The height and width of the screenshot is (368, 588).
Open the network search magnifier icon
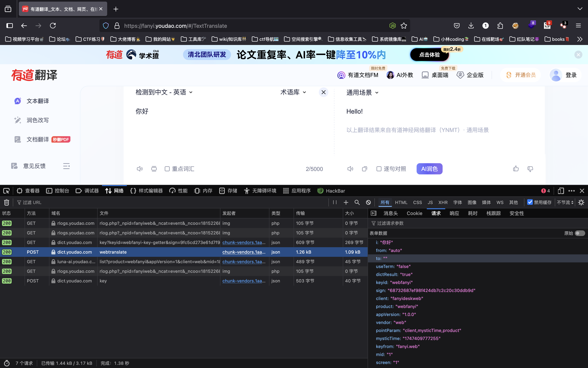click(357, 202)
